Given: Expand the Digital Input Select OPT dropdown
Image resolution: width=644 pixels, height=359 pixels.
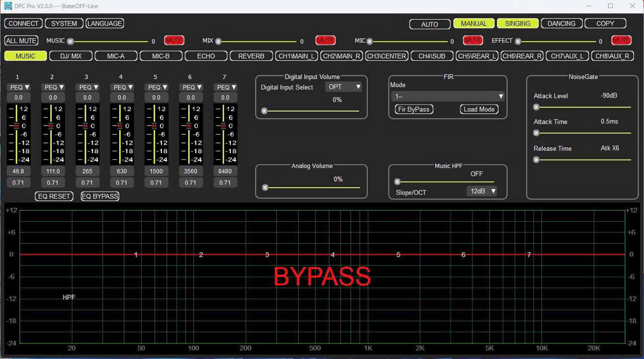Looking at the screenshot, I should 344,87.
